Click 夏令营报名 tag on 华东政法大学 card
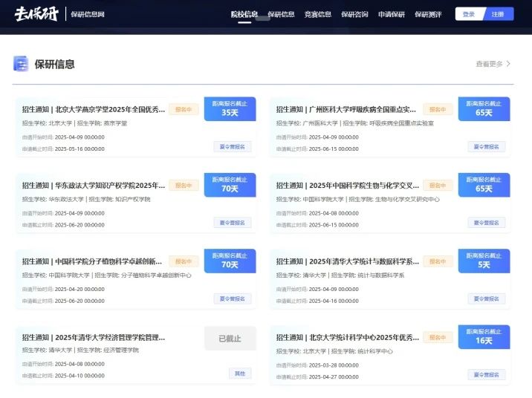Viewport: 532px width, 398px height. [233, 223]
